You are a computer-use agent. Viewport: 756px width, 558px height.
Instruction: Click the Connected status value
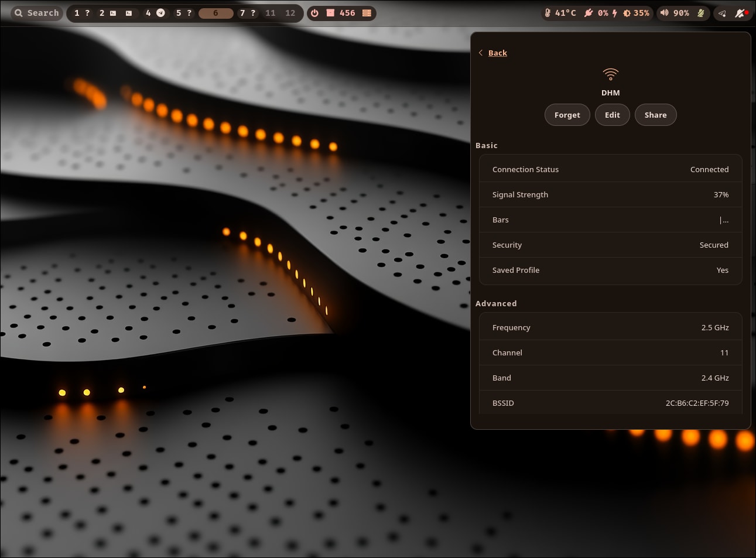(709, 169)
